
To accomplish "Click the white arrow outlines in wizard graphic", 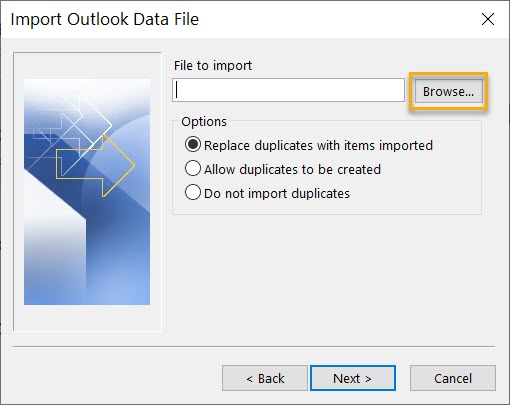I will pos(72,125).
